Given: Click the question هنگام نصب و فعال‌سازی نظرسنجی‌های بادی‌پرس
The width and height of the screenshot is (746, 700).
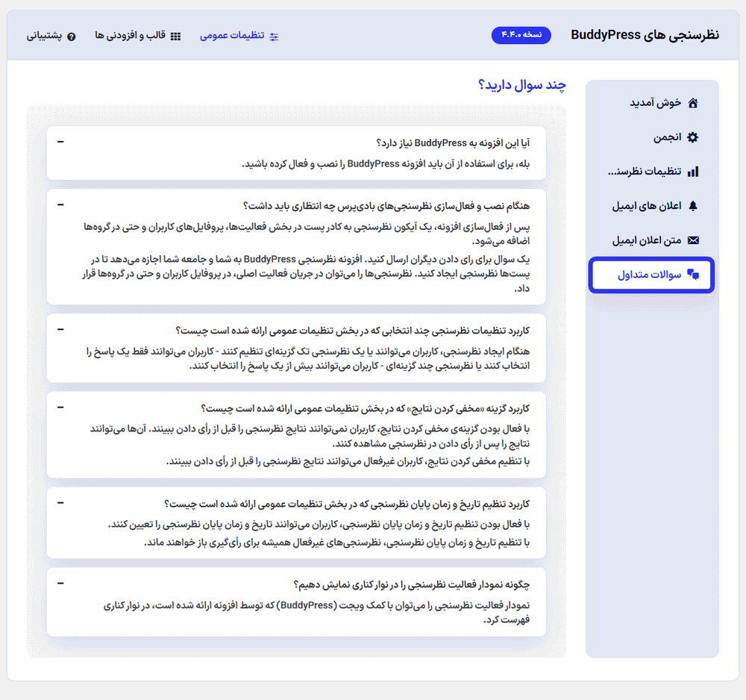Looking at the screenshot, I should tap(386, 205).
